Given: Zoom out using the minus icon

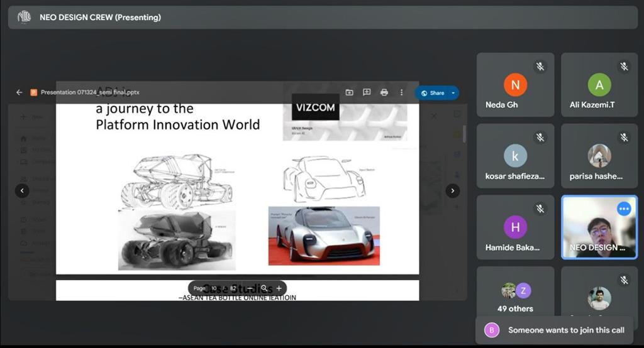Looking at the screenshot, I should [x=250, y=288].
